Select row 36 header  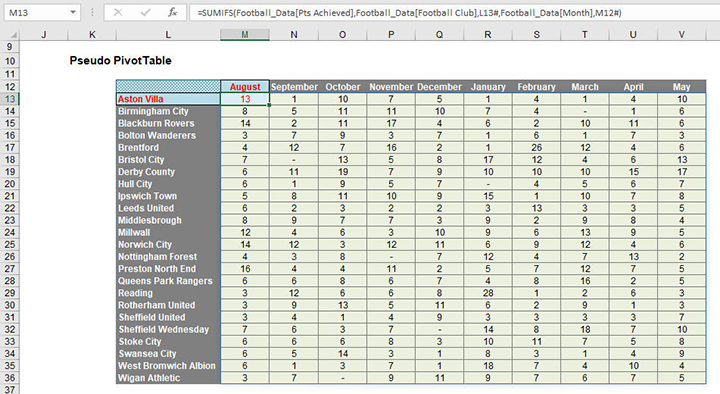click(x=10, y=378)
